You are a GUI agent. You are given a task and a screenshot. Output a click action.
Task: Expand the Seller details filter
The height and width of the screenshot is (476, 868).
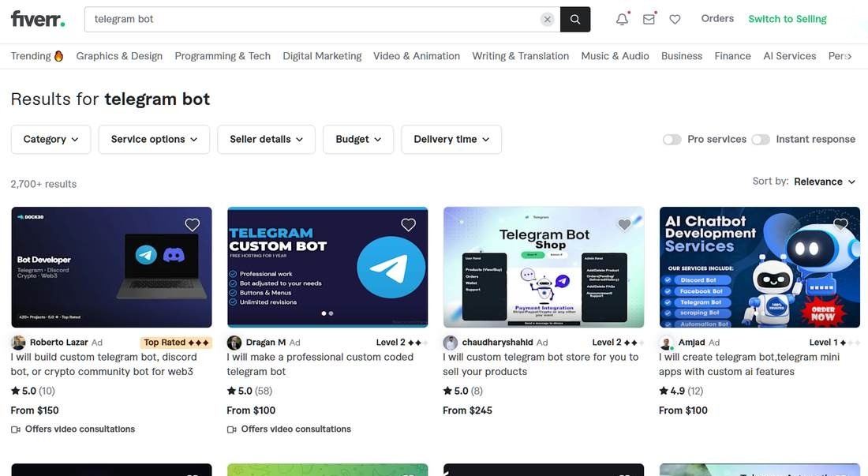coord(266,140)
